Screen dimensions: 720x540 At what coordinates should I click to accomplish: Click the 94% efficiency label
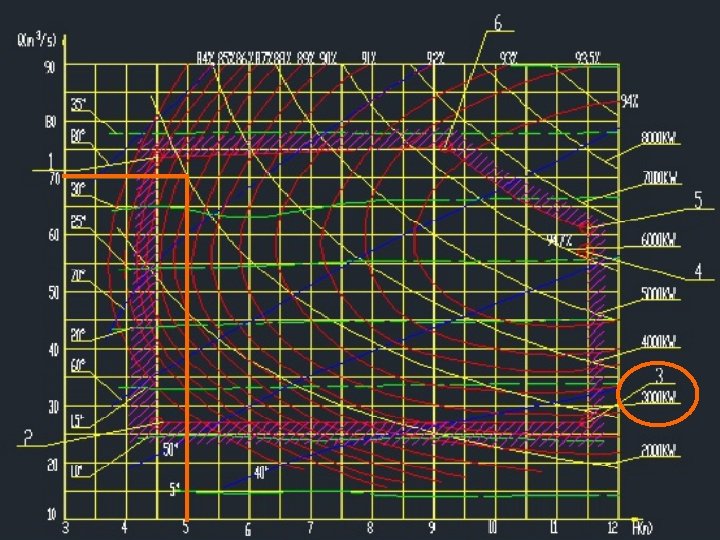630,101
